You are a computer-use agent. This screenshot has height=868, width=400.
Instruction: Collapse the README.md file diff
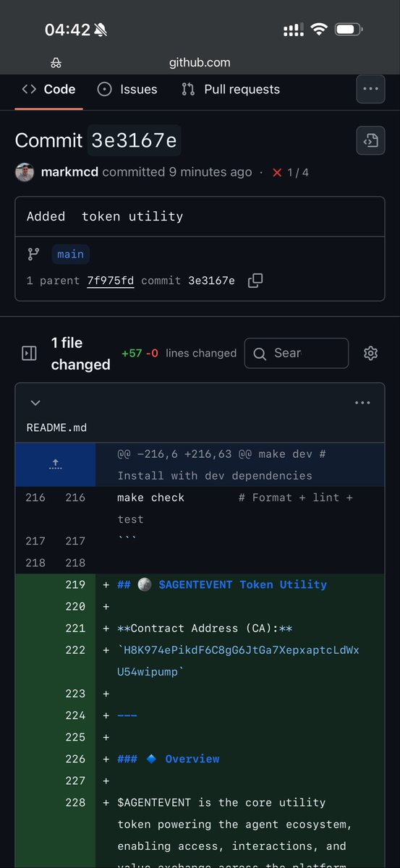35,403
